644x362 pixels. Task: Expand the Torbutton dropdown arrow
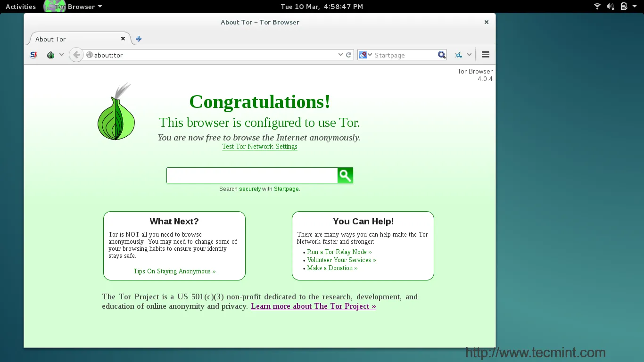(61, 55)
